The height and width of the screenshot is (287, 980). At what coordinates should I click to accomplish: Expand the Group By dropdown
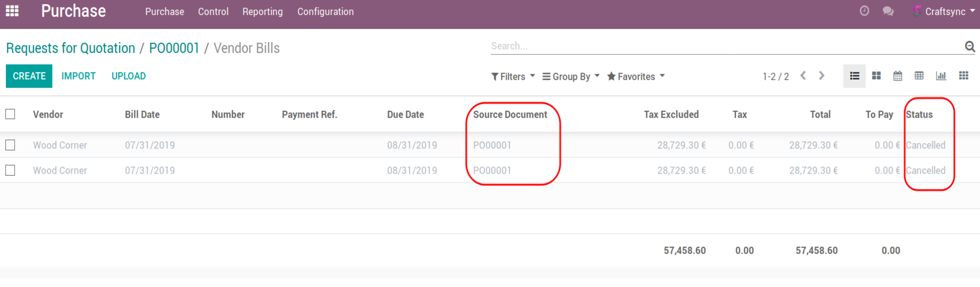[x=571, y=77]
